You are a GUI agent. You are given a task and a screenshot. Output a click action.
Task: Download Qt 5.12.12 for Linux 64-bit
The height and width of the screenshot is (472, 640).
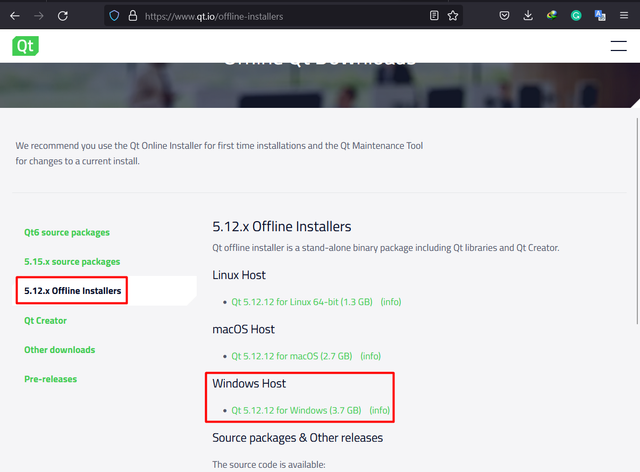(302, 302)
